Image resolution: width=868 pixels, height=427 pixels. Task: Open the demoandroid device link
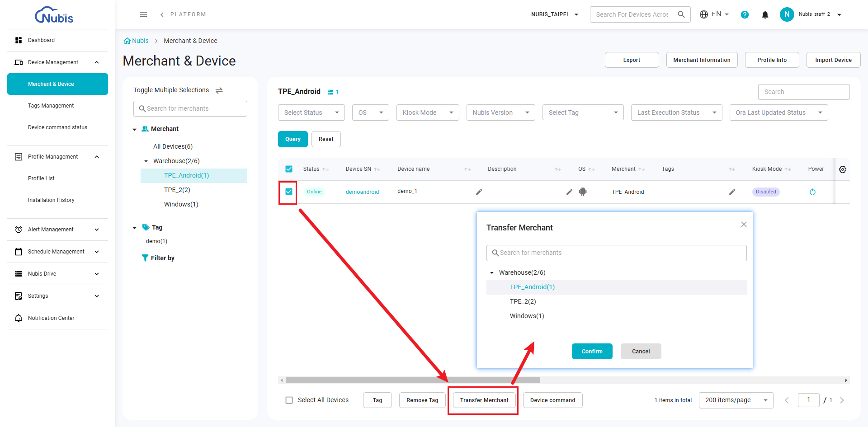pos(362,192)
